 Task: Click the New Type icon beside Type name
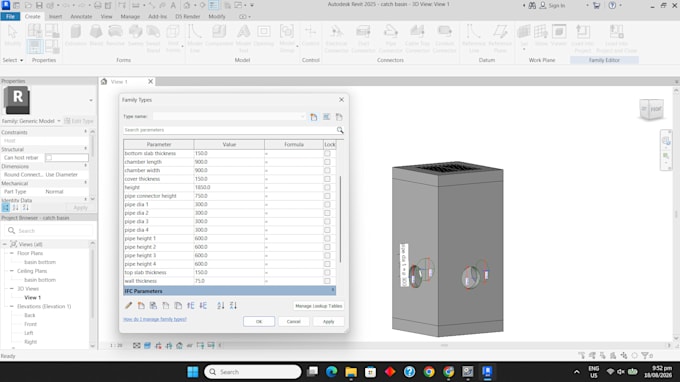point(314,117)
